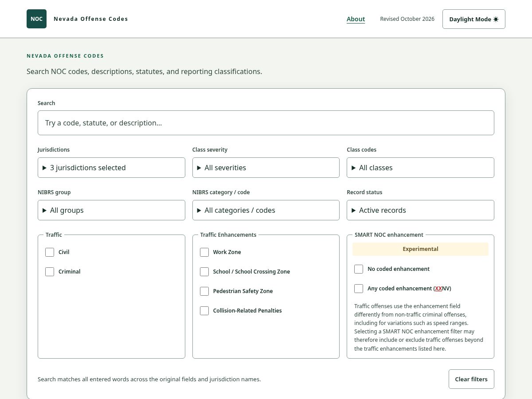532x399 pixels.
Task: Open the About link
Action: 356,19
